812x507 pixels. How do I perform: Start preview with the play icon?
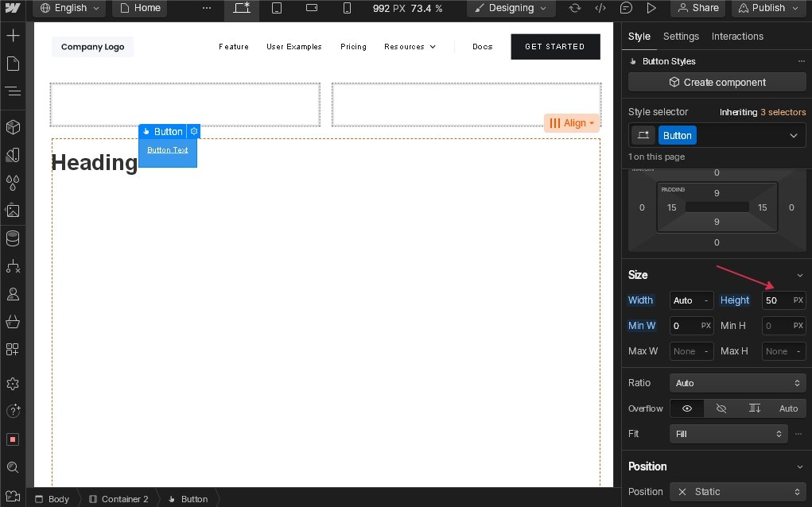(x=651, y=8)
